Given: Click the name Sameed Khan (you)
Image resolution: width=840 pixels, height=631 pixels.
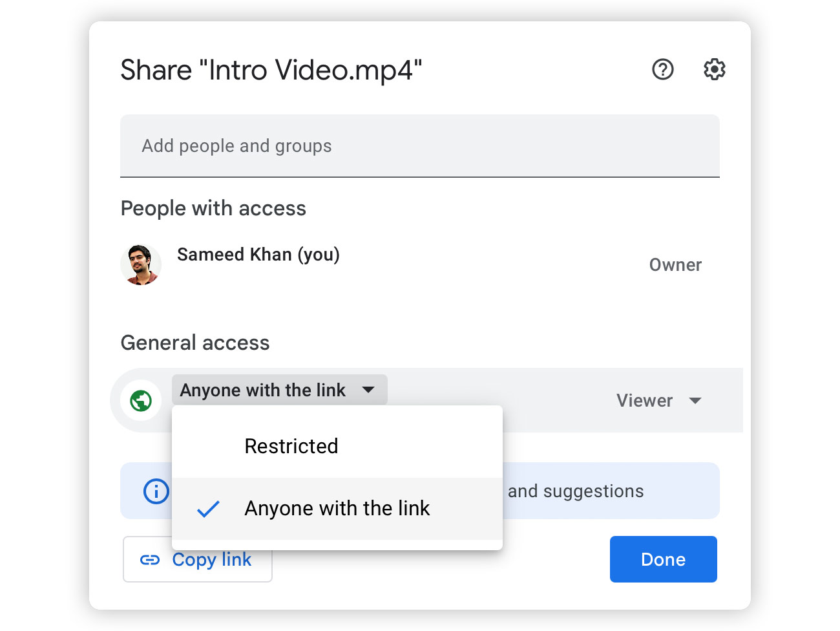Looking at the screenshot, I should click(258, 255).
